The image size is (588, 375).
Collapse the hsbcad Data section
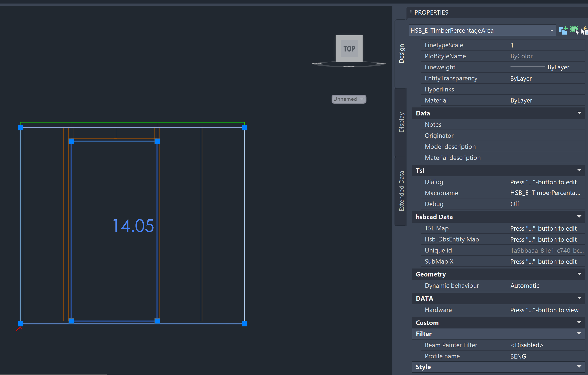tap(579, 217)
